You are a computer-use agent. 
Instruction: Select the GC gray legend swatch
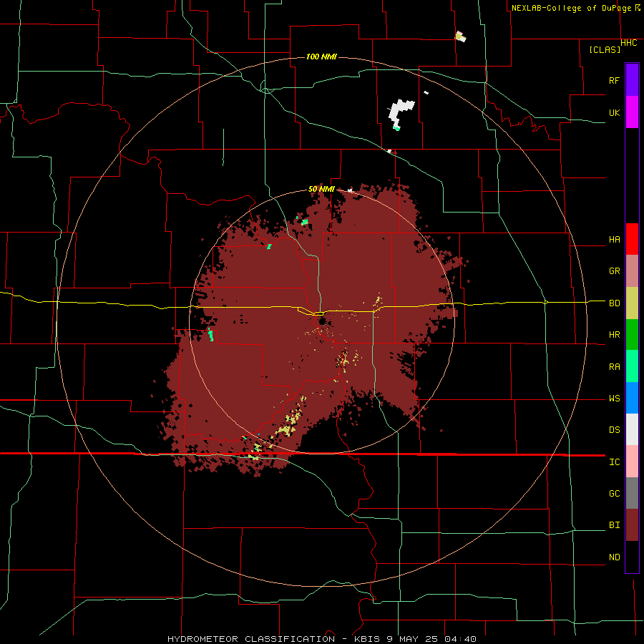pyautogui.click(x=632, y=493)
